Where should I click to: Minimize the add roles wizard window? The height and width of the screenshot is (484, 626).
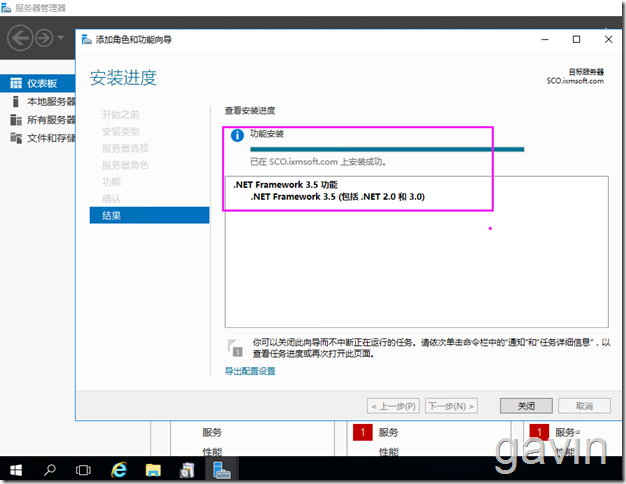click(545, 39)
